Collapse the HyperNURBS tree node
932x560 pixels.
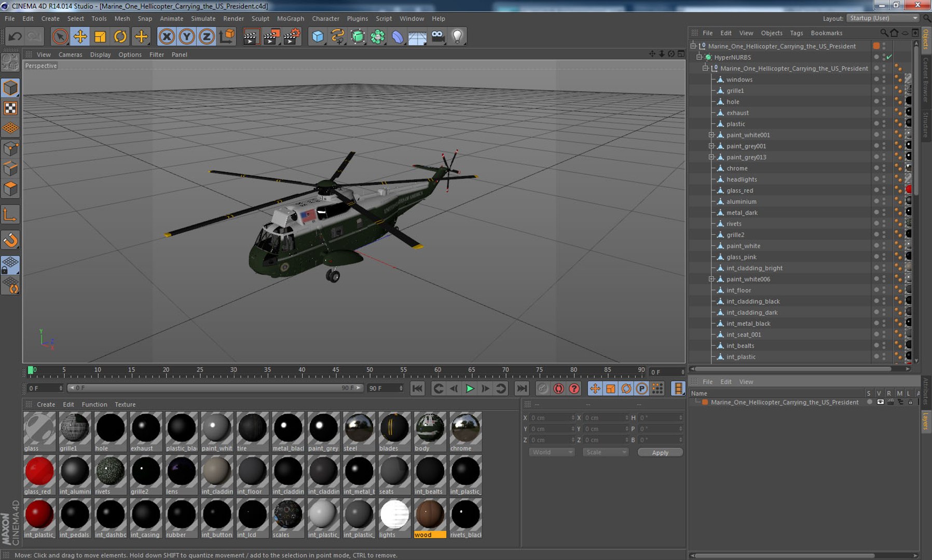click(699, 57)
